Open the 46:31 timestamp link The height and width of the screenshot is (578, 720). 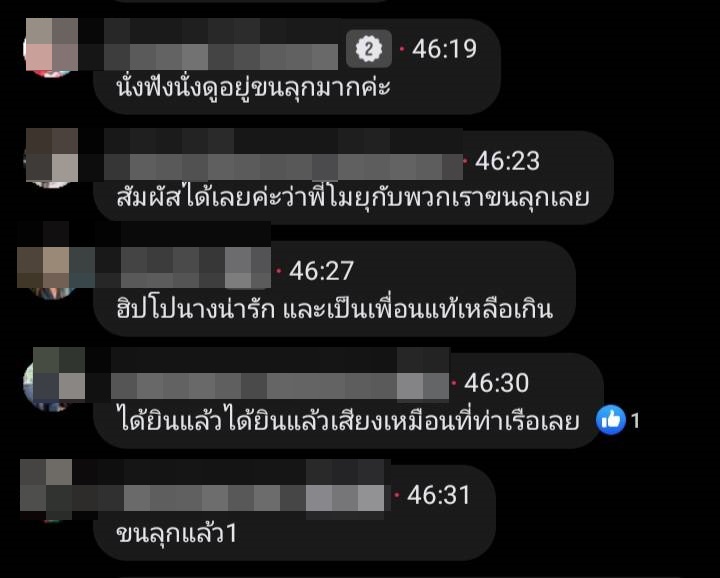pos(439,495)
